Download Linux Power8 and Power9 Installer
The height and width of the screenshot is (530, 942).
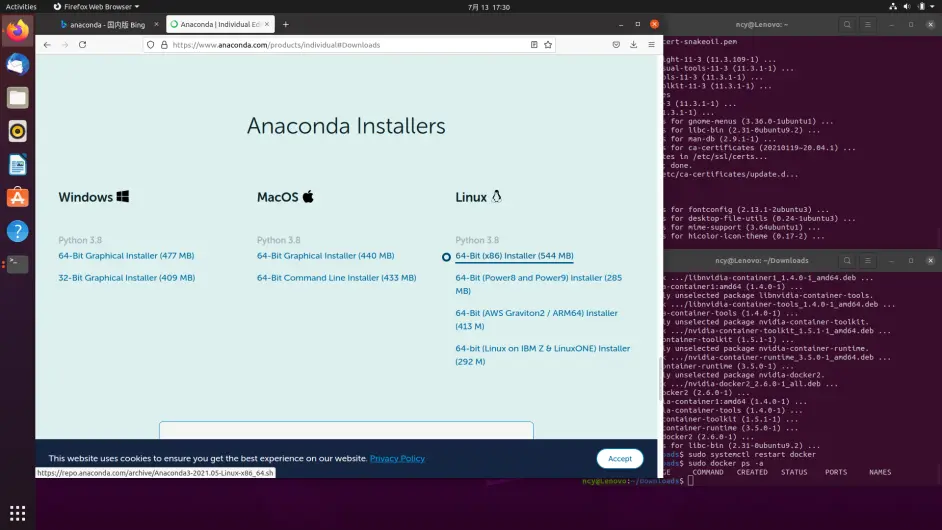click(x=539, y=284)
